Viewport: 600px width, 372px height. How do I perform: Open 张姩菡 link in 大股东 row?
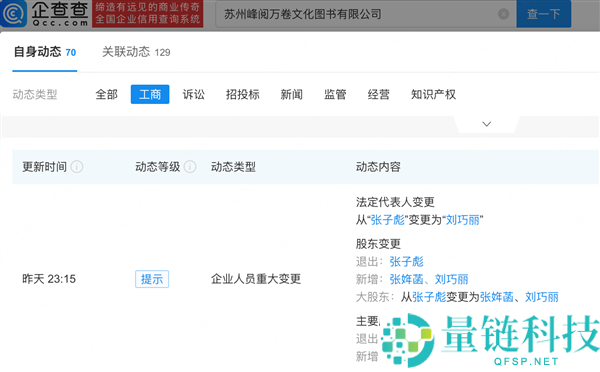497,297
